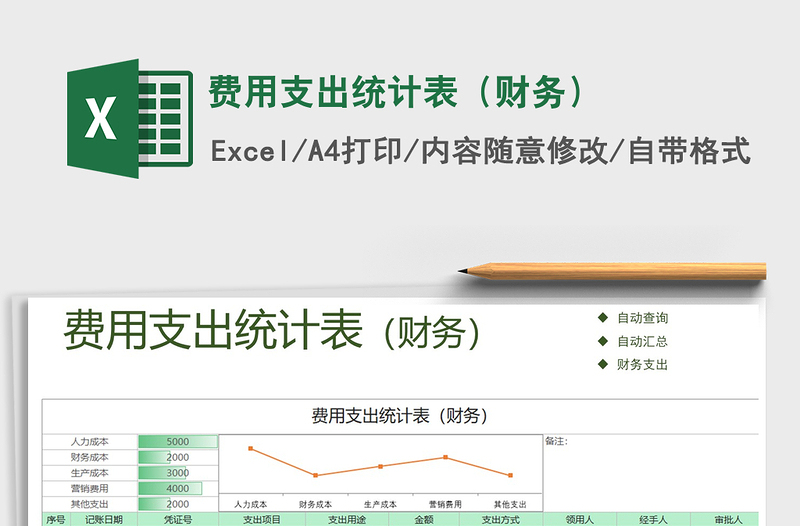Viewport: 800px width, 526px height.
Task: Click the 生产成本 chart axis label
Action: point(381,505)
